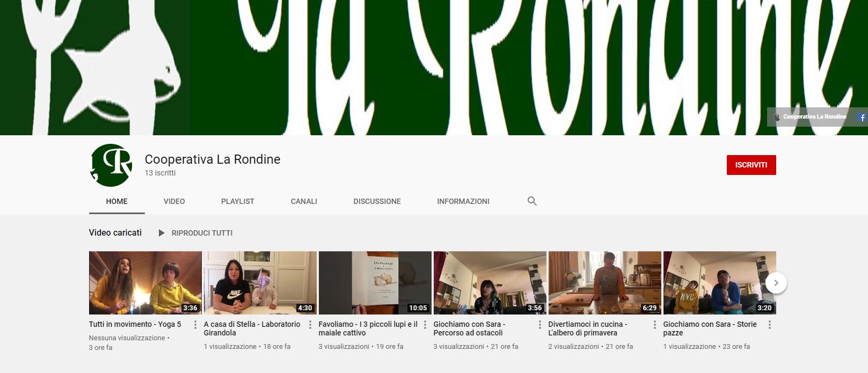Select the INFORMAZIONI tab
Image resolution: width=868 pixels, height=373 pixels.
[x=463, y=201]
